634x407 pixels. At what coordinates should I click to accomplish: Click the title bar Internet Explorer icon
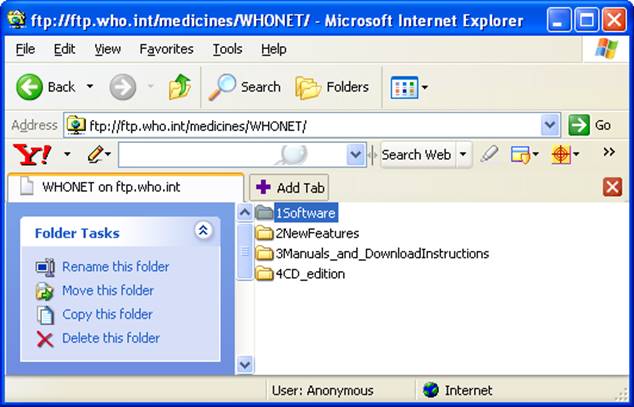click(x=17, y=19)
